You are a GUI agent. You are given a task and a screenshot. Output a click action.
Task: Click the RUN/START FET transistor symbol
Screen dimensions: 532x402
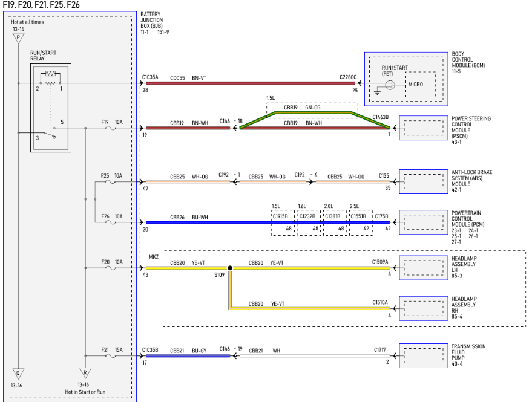(390, 85)
